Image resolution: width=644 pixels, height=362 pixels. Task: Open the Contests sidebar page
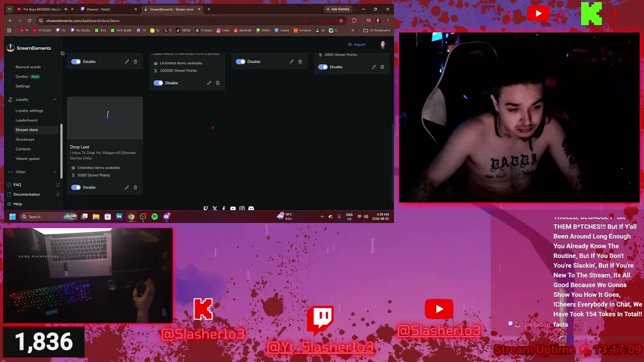(23, 149)
